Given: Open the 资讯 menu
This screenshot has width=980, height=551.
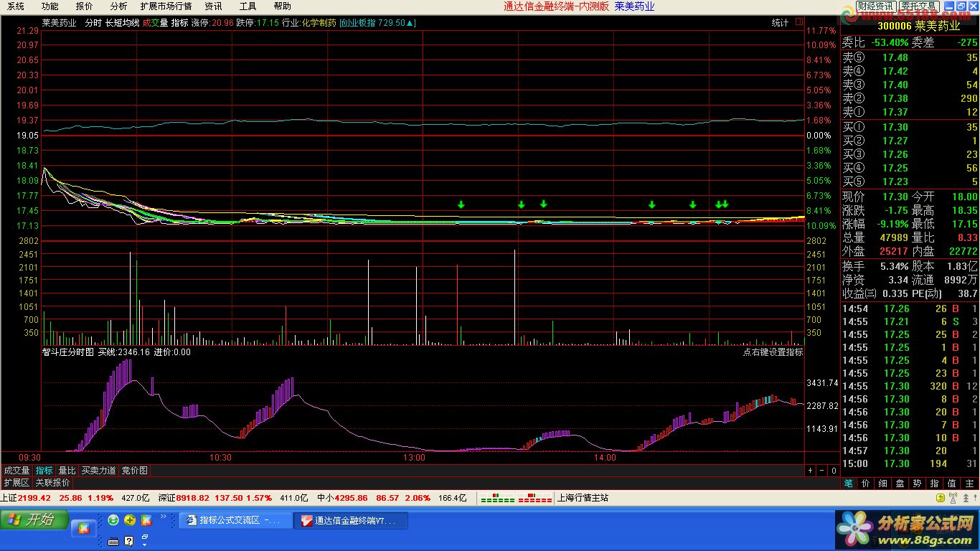Looking at the screenshot, I should (x=213, y=6).
